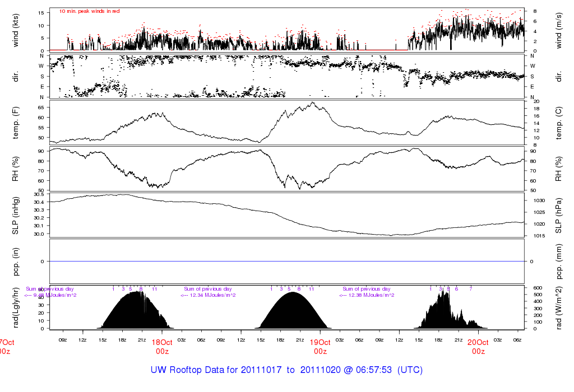This screenshot has height=392, width=574.
Task: Click the 'temp. (F)' axis label
Action: tap(15, 123)
